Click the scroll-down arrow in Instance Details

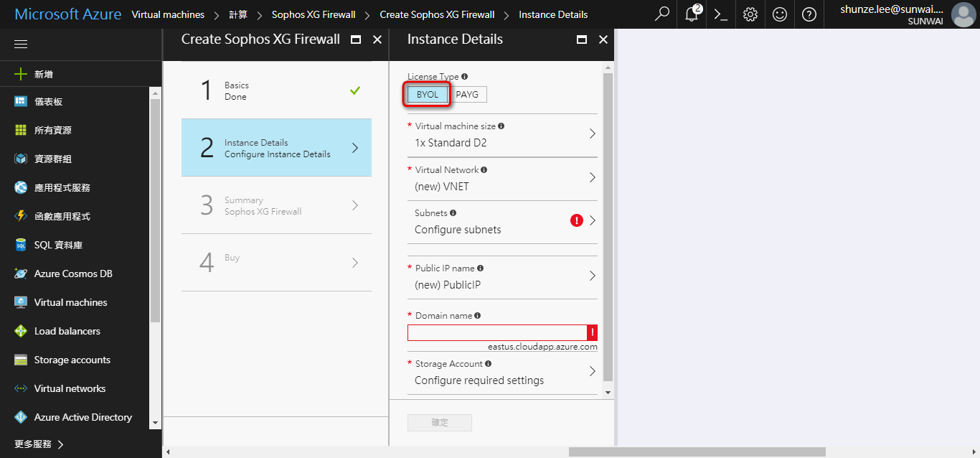point(608,393)
